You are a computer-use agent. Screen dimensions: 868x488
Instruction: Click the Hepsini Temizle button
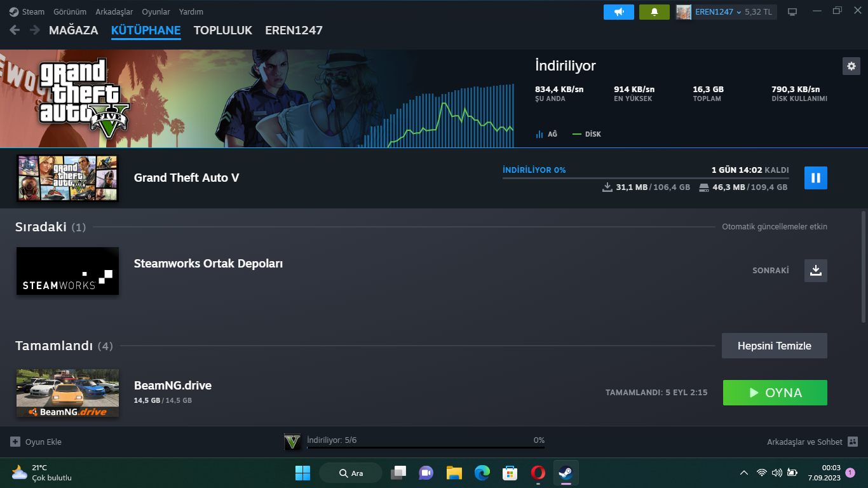click(x=775, y=346)
